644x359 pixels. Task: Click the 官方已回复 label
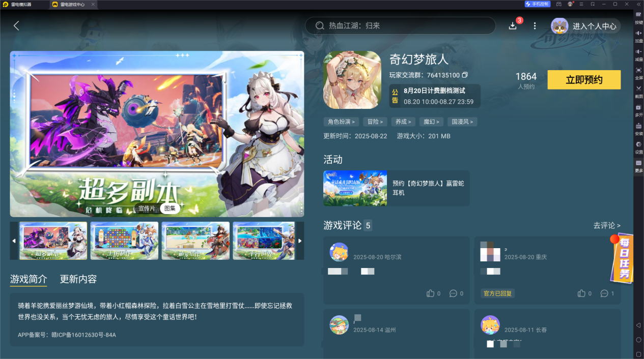(497, 293)
